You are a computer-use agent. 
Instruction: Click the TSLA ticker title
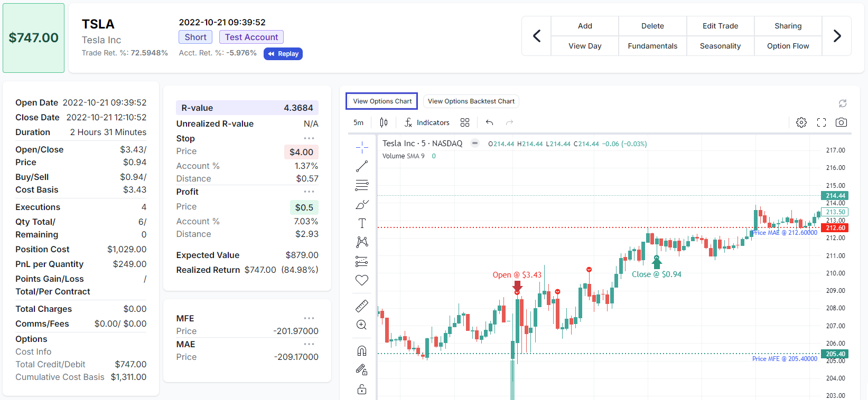pos(98,24)
